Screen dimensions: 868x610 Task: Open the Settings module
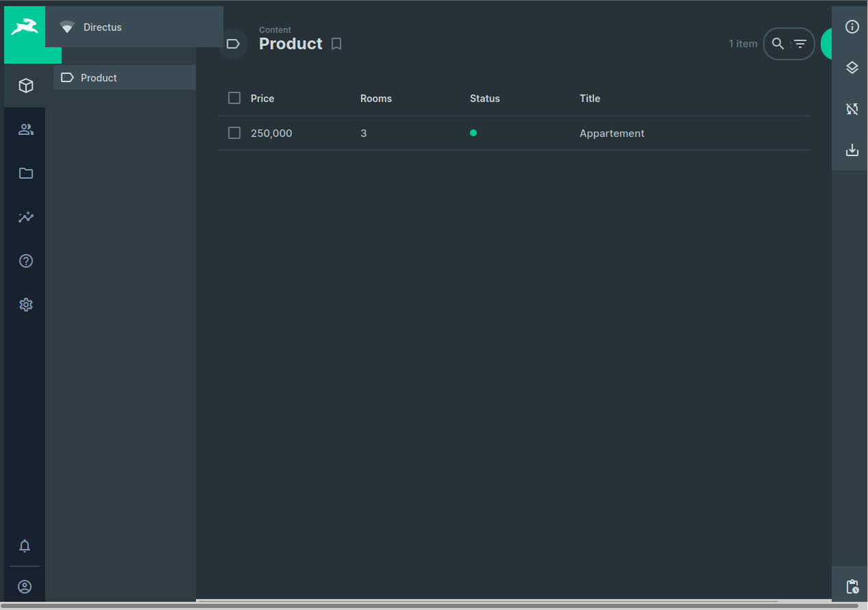tap(25, 305)
